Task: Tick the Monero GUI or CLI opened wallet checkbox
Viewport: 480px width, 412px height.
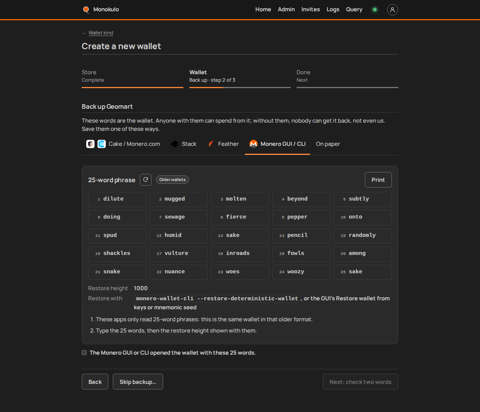Action: (x=84, y=352)
